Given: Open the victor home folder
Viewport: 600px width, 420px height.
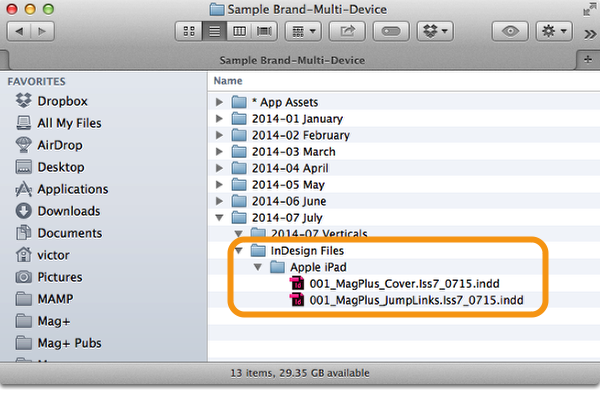Looking at the screenshot, I should (x=42, y=255).
